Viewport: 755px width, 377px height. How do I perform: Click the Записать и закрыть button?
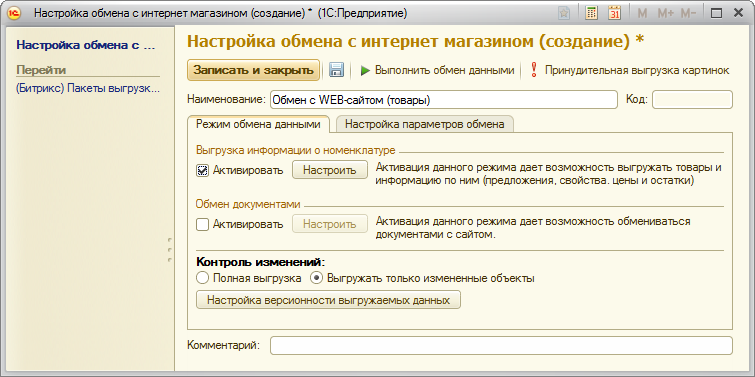pos(253,70)
